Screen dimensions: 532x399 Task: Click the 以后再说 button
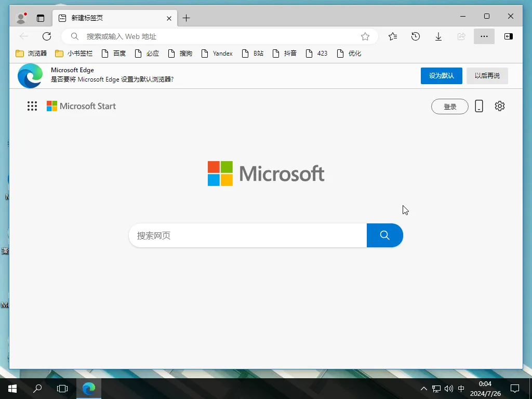pos(487,75)
